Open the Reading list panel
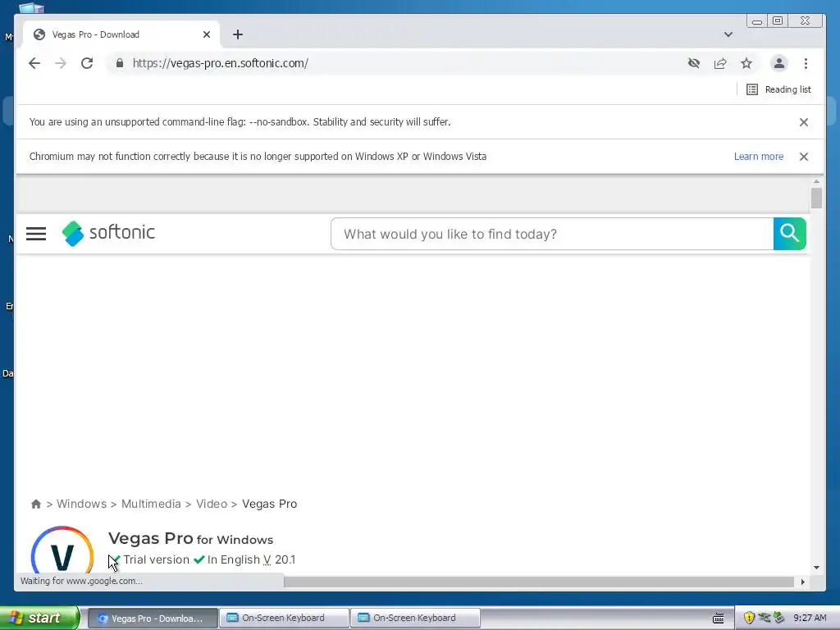Image resolution: width=840 pixels, height=630 pixels. point(778,89)
